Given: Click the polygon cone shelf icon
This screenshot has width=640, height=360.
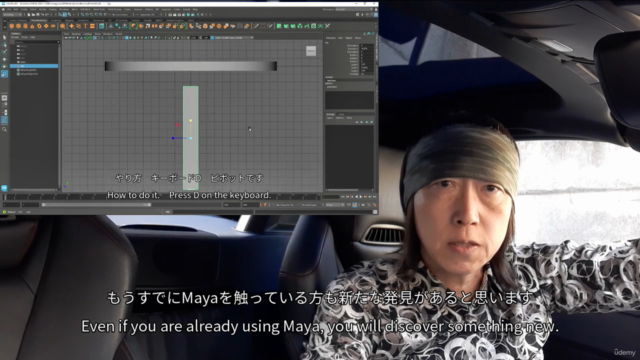Looking at the screenshot, I should point(32,26).
